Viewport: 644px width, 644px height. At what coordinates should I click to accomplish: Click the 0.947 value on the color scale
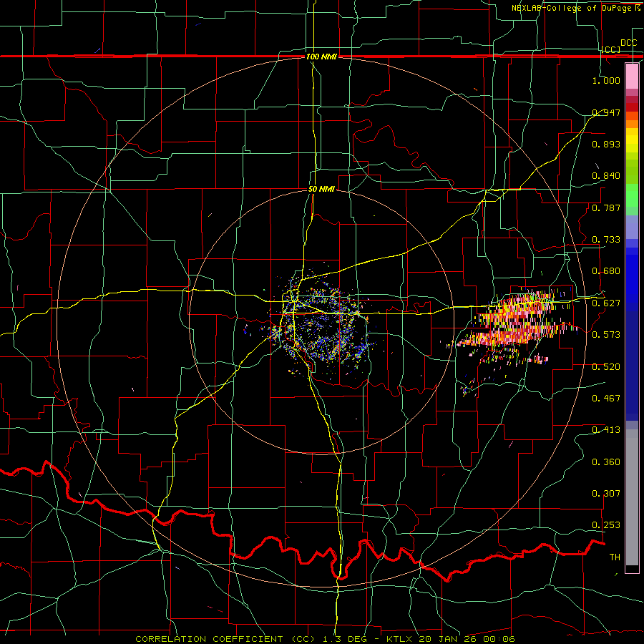click(606, 112)
